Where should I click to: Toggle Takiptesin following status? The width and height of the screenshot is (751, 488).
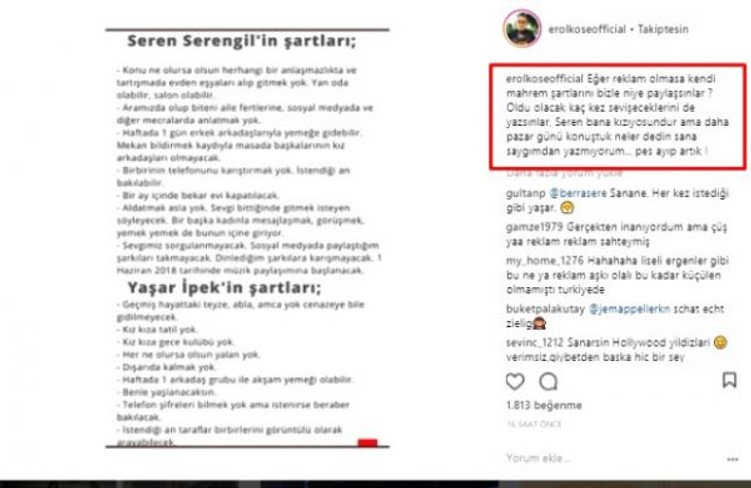click(663, 29)
